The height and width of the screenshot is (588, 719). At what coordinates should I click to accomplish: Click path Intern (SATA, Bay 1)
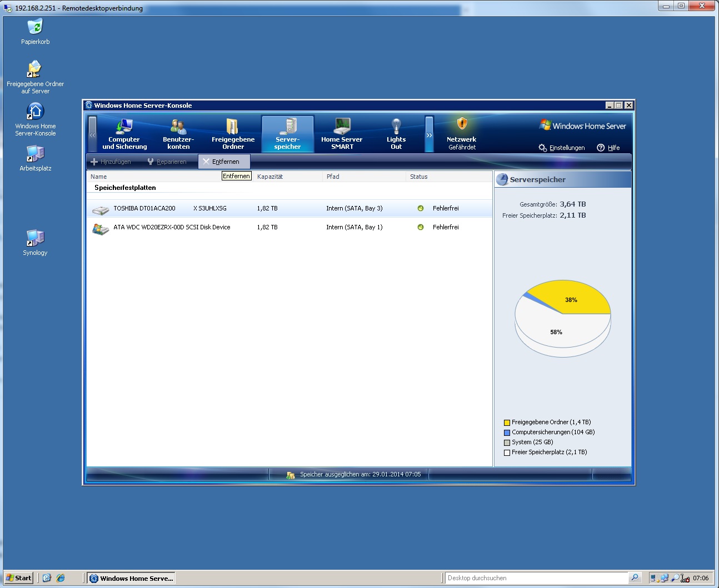pyautogui.click(x=354, y=227)
